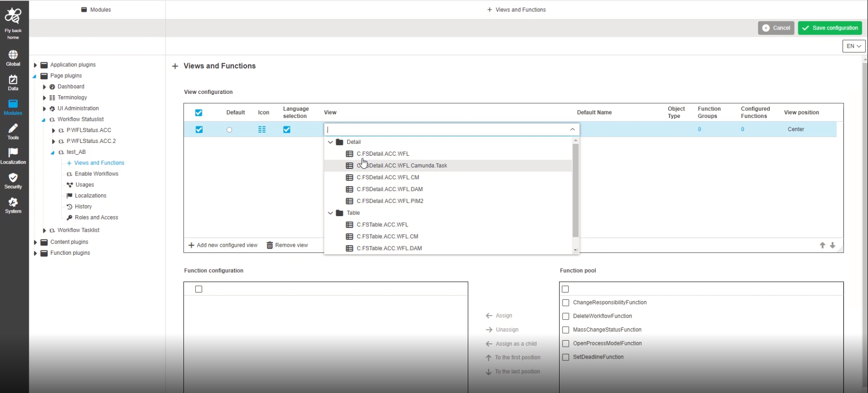
Task: Check the DeleteWorkflowFunction checkbox
Action: (x=566, y=316)
